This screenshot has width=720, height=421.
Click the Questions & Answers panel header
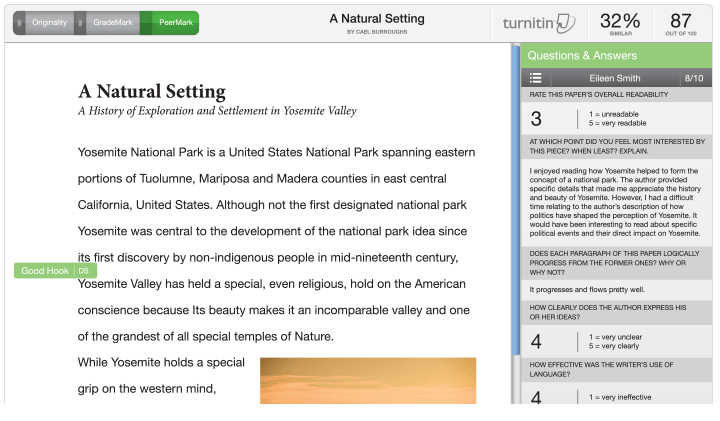616,56
